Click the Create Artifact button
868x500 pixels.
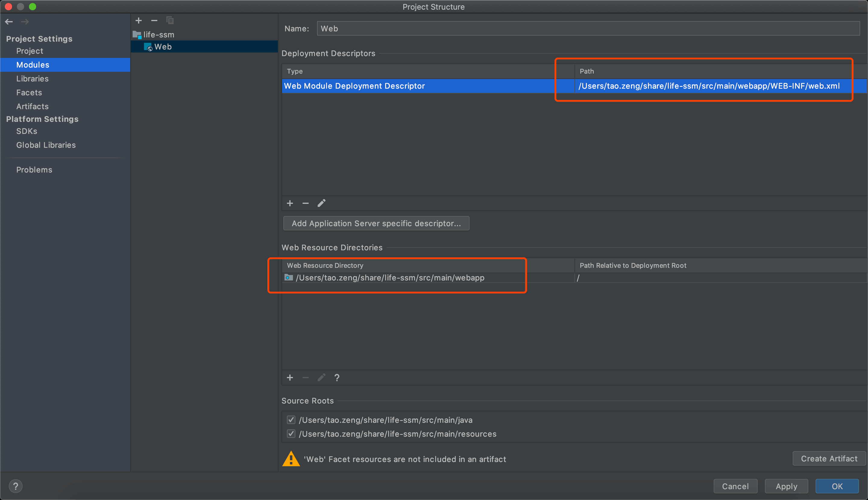[x=829, y=458]
